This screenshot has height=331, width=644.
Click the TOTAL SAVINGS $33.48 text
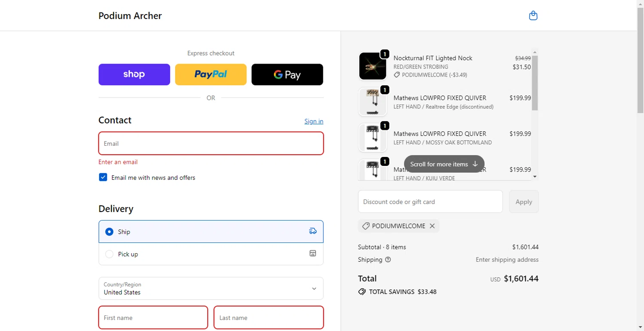tap(403, 292)
